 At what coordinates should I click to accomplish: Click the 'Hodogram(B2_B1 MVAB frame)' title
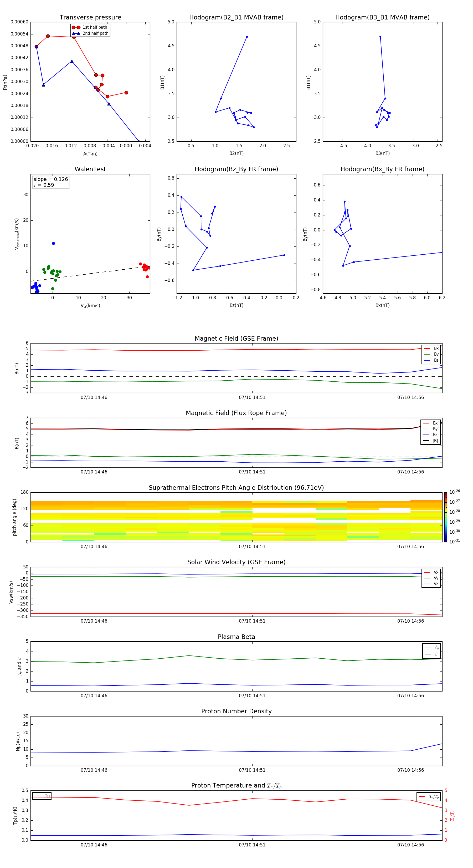pyautogui.click(x=236, y=18)
